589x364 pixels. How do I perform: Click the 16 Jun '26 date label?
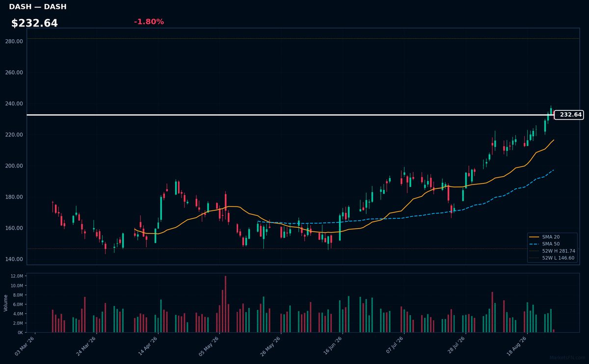click(x=332, y=346)
